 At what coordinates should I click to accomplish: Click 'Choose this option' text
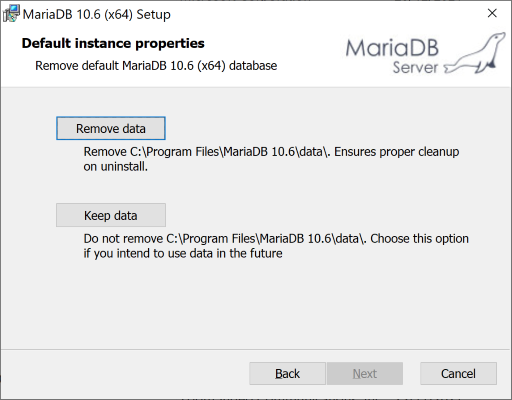tap(419, 239)
